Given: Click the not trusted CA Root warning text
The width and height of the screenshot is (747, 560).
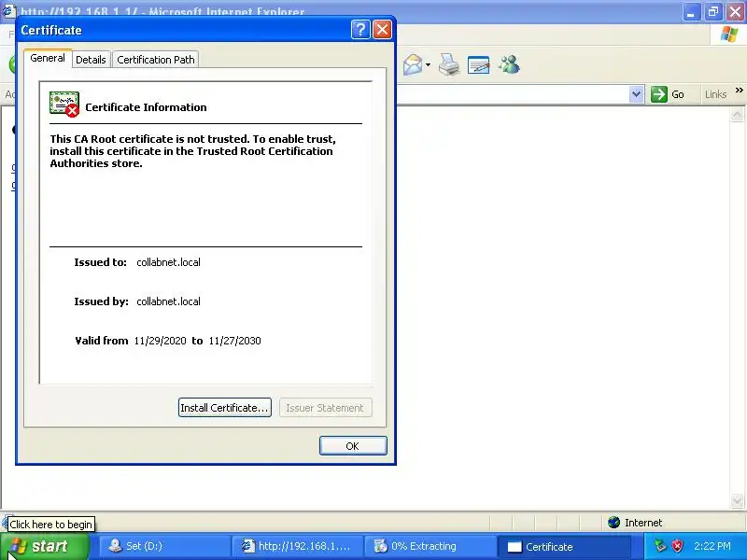Looking at the screenshot, I should point(192,151).
